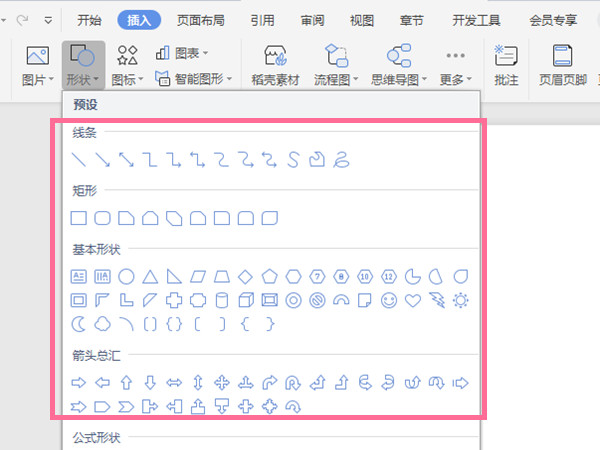Image resolution: width=600 pixels, height=450 pixels.
Task: Choose the double-headed arrow line
Action: (126, 160)
